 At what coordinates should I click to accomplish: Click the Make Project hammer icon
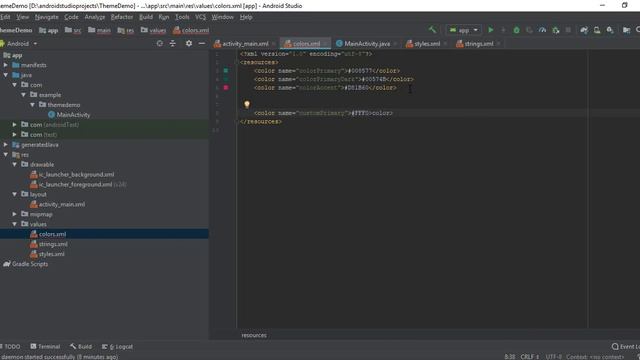click(x=432, y=30)
